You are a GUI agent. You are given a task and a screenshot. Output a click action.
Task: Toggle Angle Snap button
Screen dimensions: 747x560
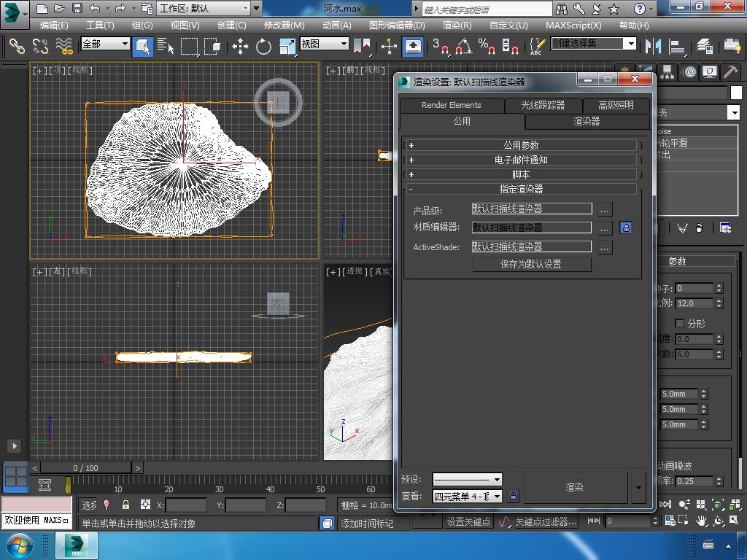464,46
